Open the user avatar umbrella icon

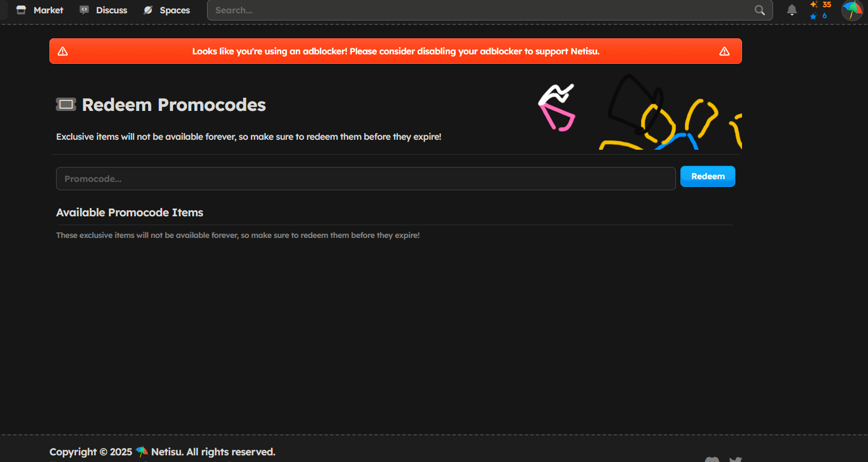point(852,10)
